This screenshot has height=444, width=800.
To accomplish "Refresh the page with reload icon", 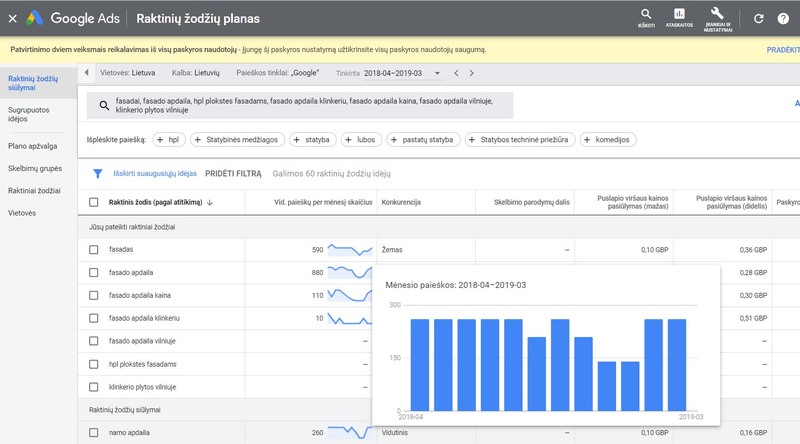I will pos(759,19).
